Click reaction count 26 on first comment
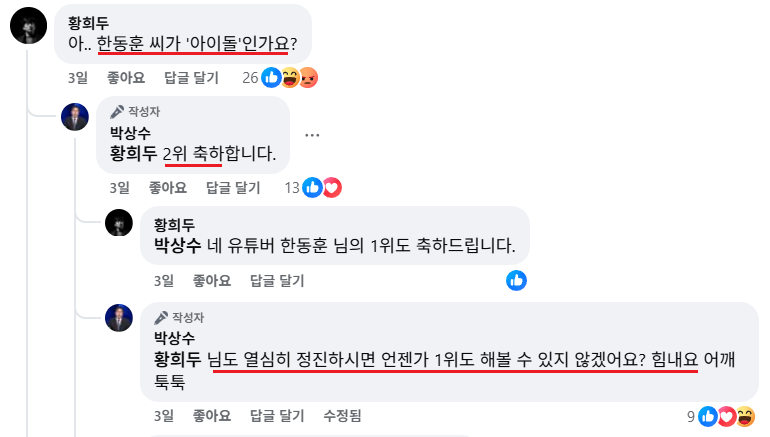Viewport: 770px width, 437px height. [x=250, y=78]
